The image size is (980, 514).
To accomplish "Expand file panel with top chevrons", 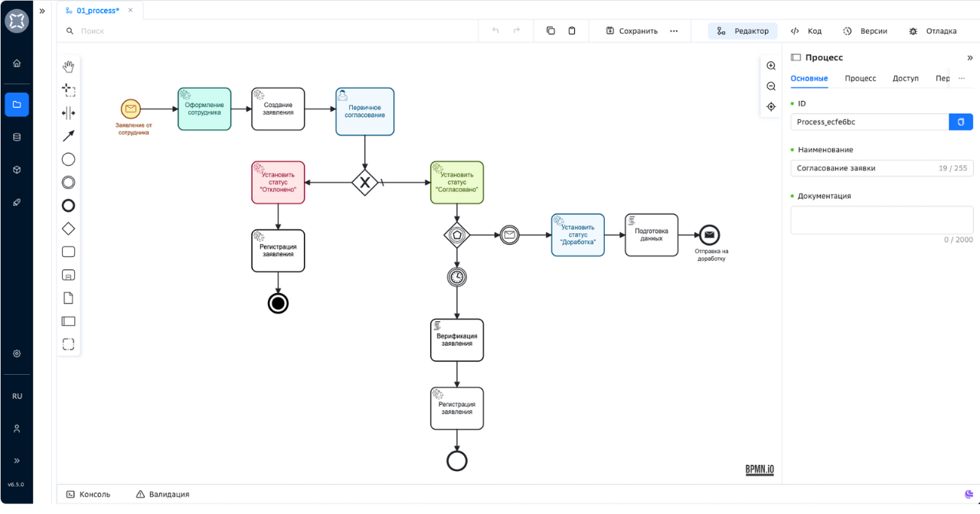I will coord(42,11).
